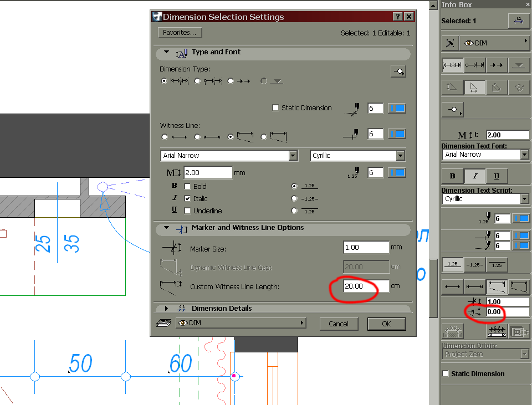The height and width of the screenshot is (405, 532).
Task: Click the witness line pen color swatch
Action: click(397, 134)
